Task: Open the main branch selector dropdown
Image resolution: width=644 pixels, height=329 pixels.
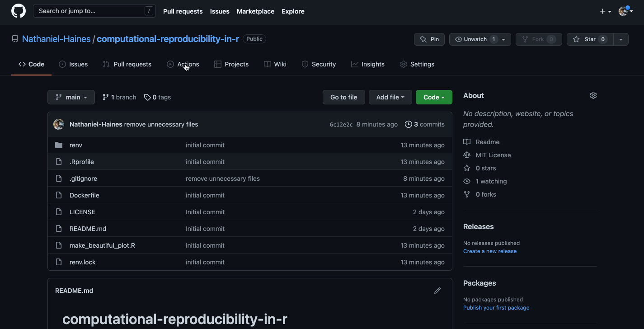Action: click(71, 97)
